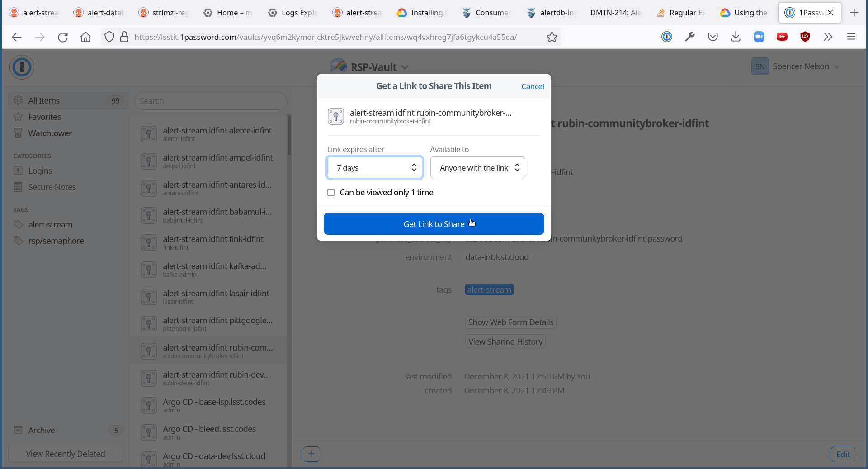Open the Available to dropdown
Image resolution: width=868 pixels, height=469 pixels.
click(477, 168)
